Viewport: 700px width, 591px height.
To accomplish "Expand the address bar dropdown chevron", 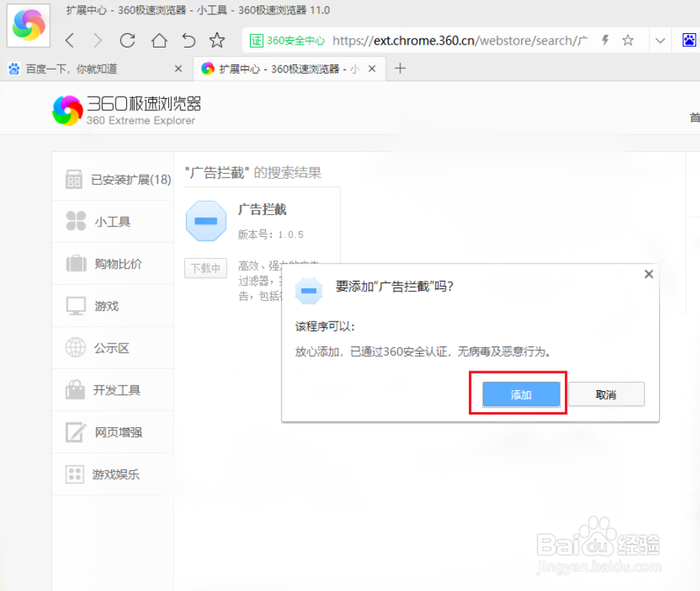I will pyautogui.click(x=660, y=41).
